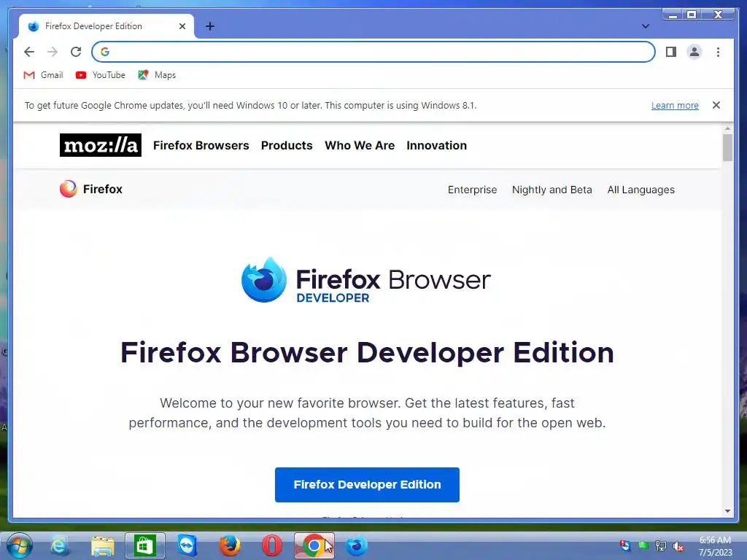
Task: Close the Firefox Developer Edition tab
Action: 182,26
